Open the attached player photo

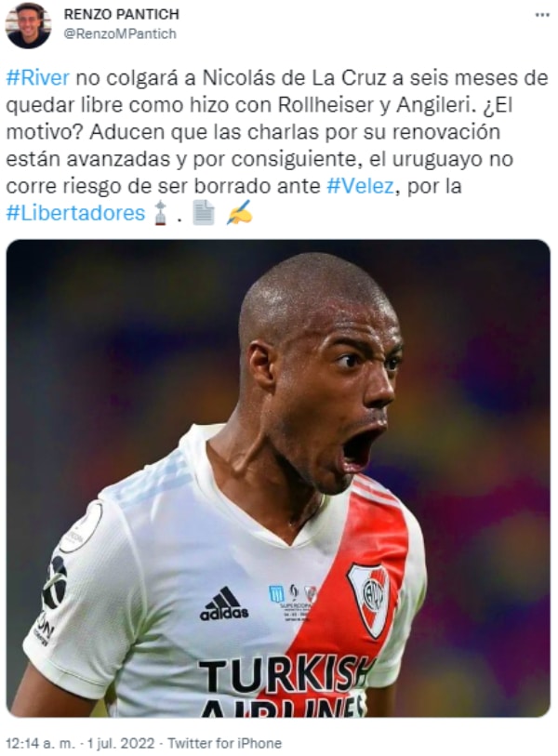[278, 478]
